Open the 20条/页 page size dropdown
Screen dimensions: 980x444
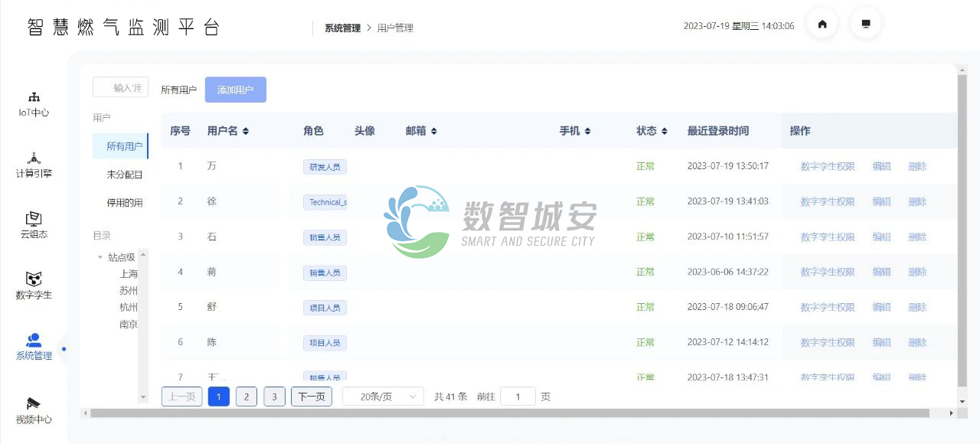click(382, 397)
